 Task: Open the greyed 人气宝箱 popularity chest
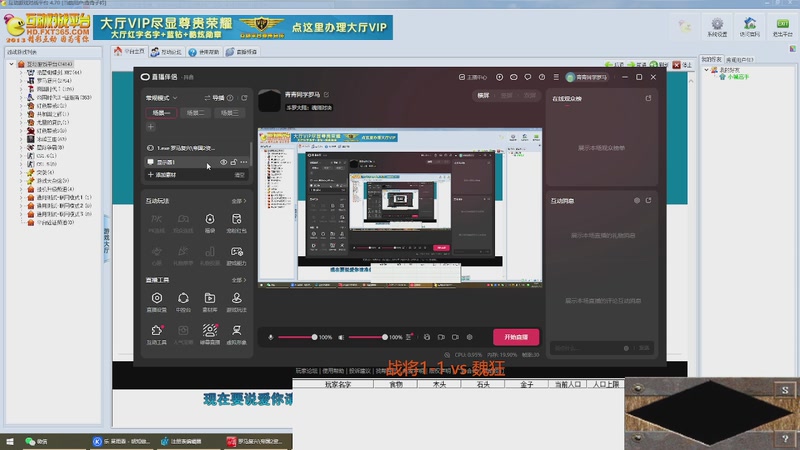coord(183,335)
